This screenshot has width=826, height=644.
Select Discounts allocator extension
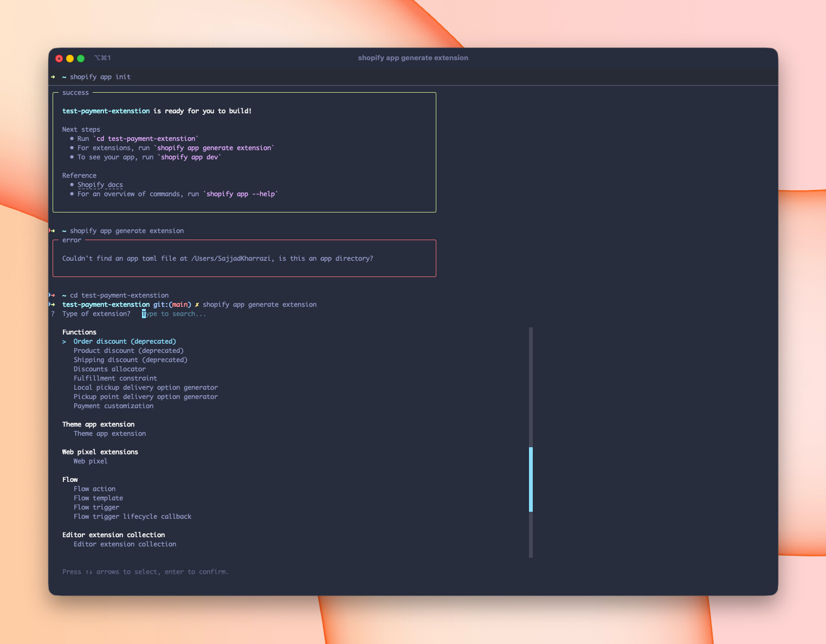pyautogui.click(x=109, y=369)
